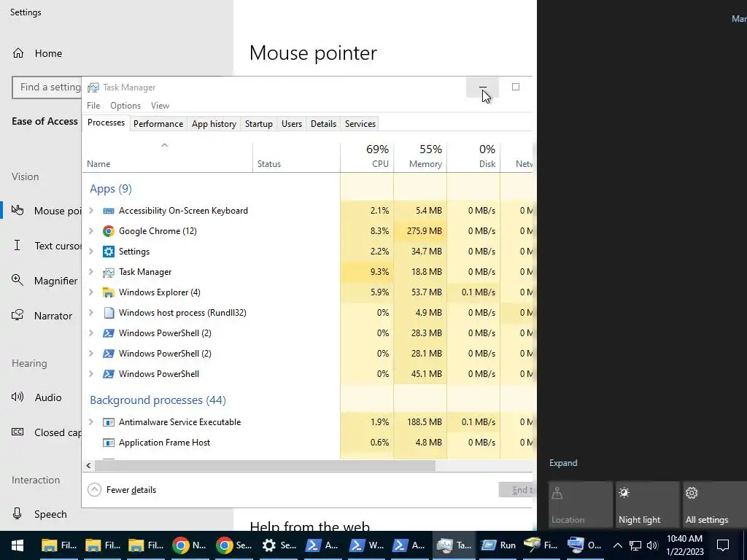747x560 pixels.
Task: Switch to the Users tab
Action: [292, 124]
